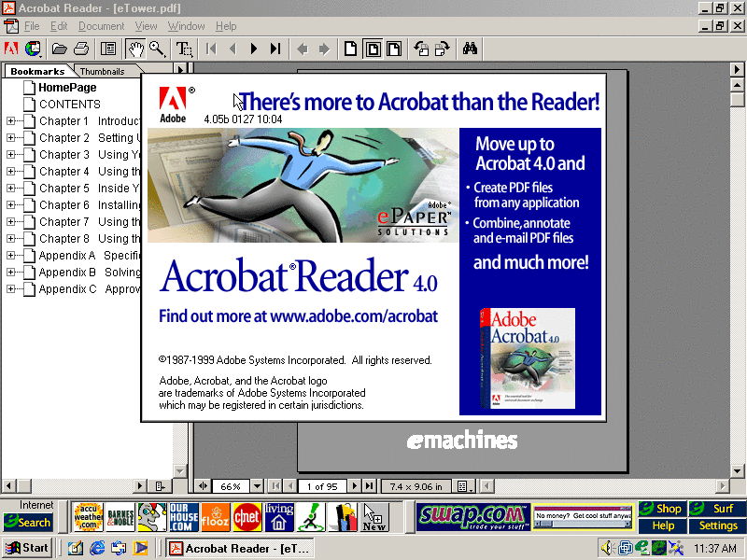Click the Print icon in toolbar

(x=81, y=49)
